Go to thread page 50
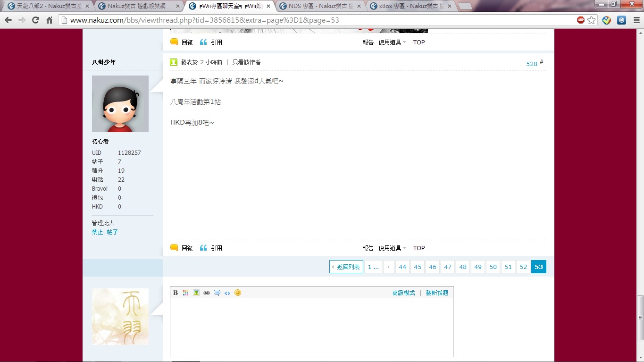Image resolution: width=644 pixels, height=362 pixels. tap(493, 267)
